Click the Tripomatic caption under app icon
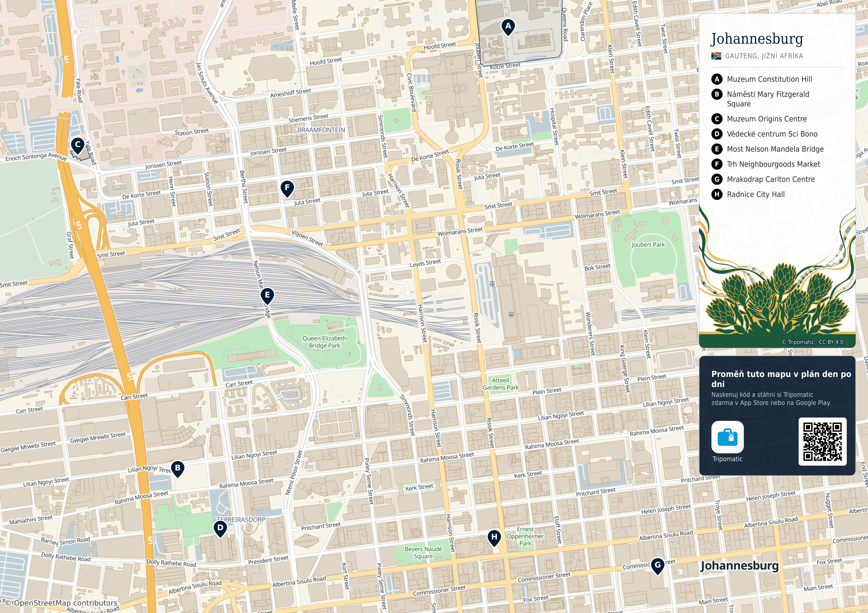The image size is (868, 613). [x=727, y=459]
